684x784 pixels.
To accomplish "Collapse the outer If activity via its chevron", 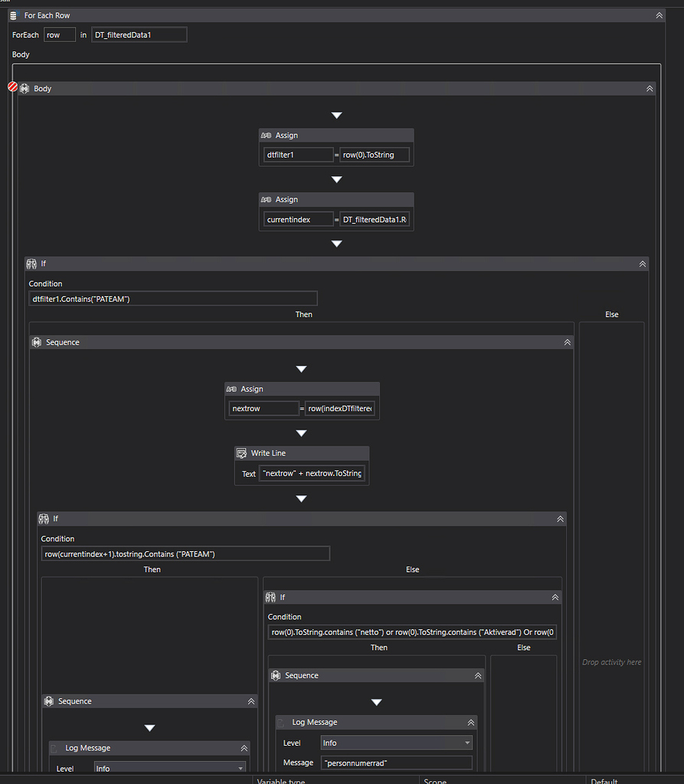I will coord(642,263).
